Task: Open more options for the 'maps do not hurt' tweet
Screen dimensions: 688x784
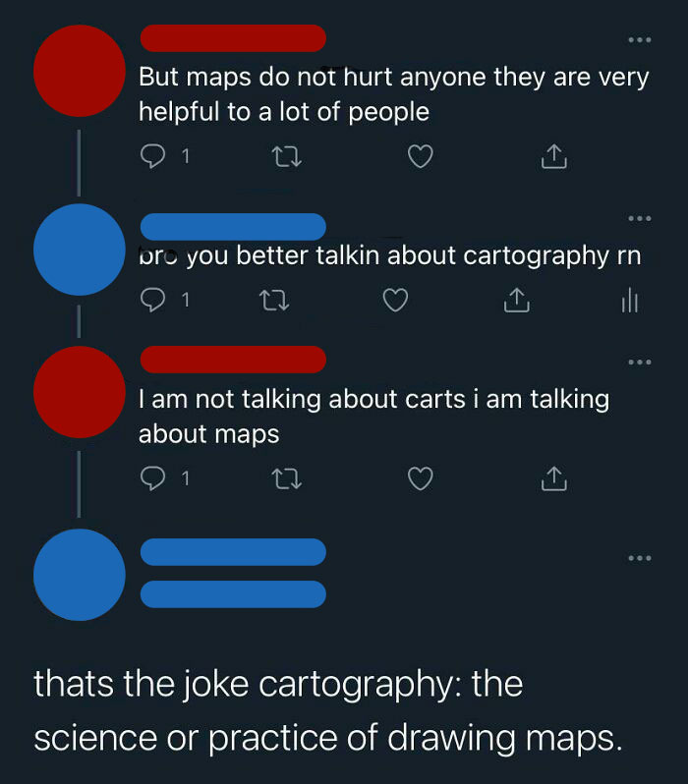Action: pos(639,40)
